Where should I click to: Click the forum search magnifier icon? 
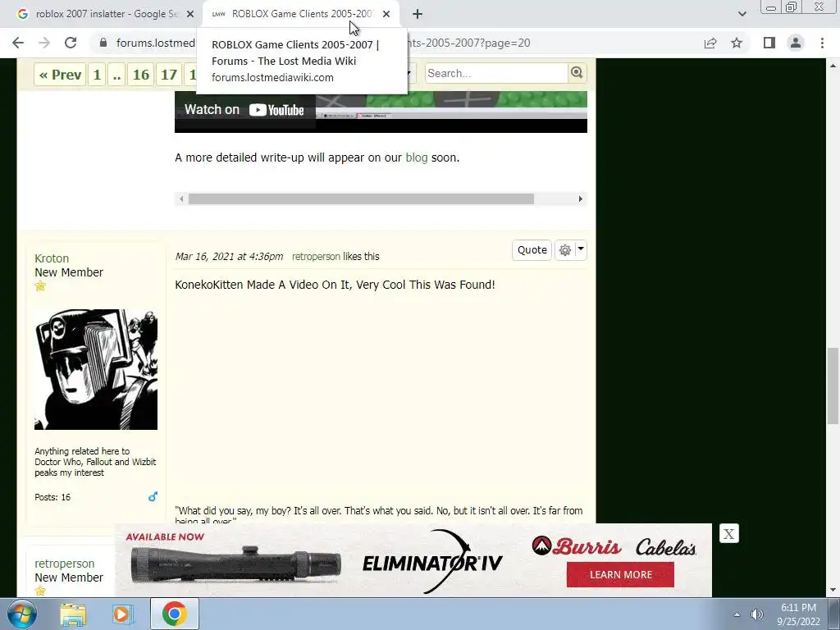(577, 73)
